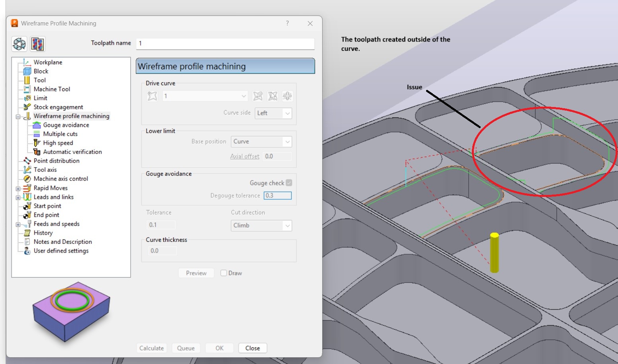Click the dialog help question mark
The width and height of the screenshot is (618, 364).
click(287, 23)
